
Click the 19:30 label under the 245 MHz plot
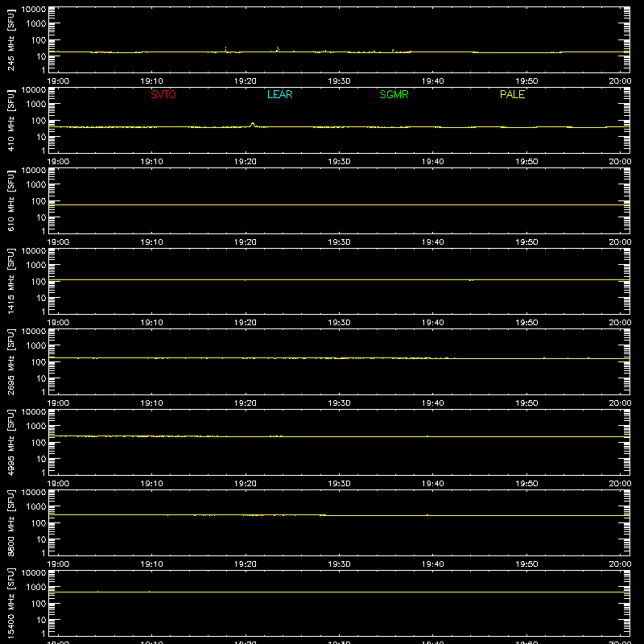tap(339, 81)
